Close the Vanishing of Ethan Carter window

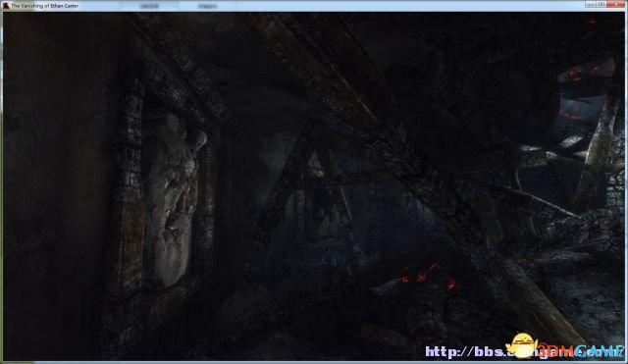point(615,4)
